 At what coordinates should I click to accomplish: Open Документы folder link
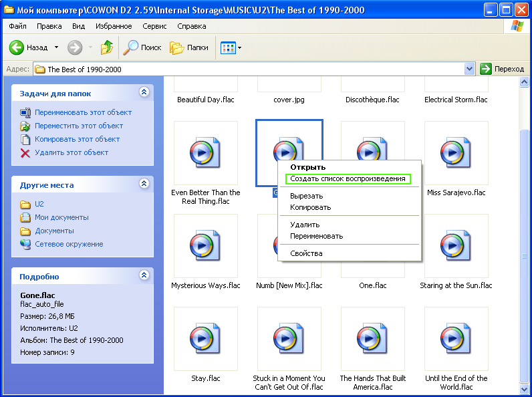pos(54,231)
